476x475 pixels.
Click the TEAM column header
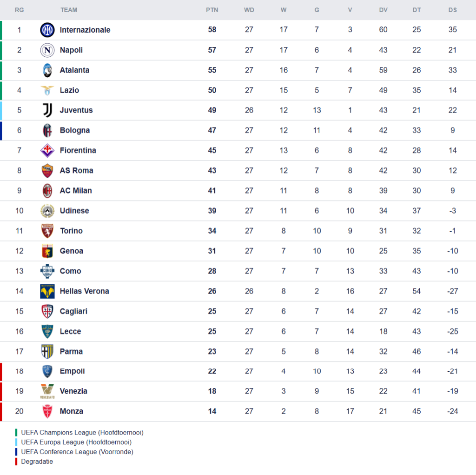pos(69,10)
